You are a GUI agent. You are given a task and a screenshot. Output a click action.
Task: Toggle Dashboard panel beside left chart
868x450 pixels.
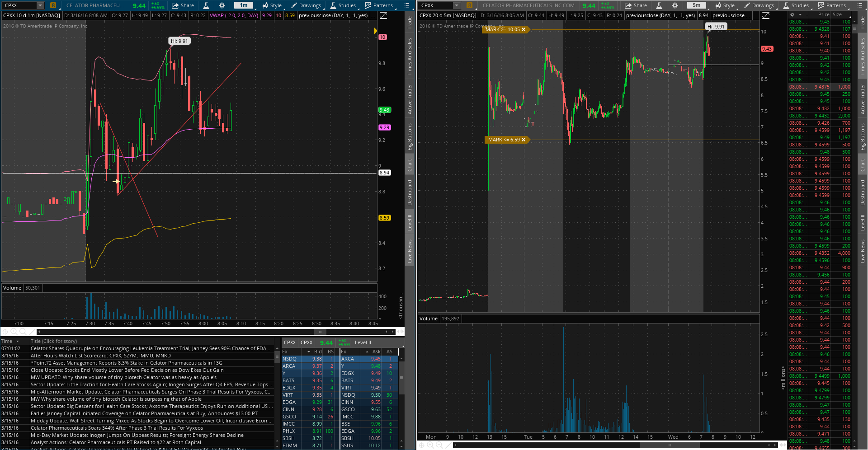pyautogui.click(x=410, y=192)
